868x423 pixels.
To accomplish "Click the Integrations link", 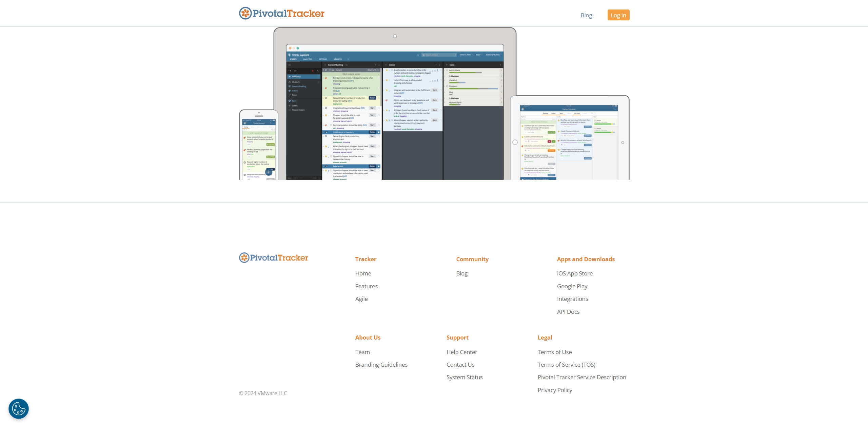I will coord(572,299).
